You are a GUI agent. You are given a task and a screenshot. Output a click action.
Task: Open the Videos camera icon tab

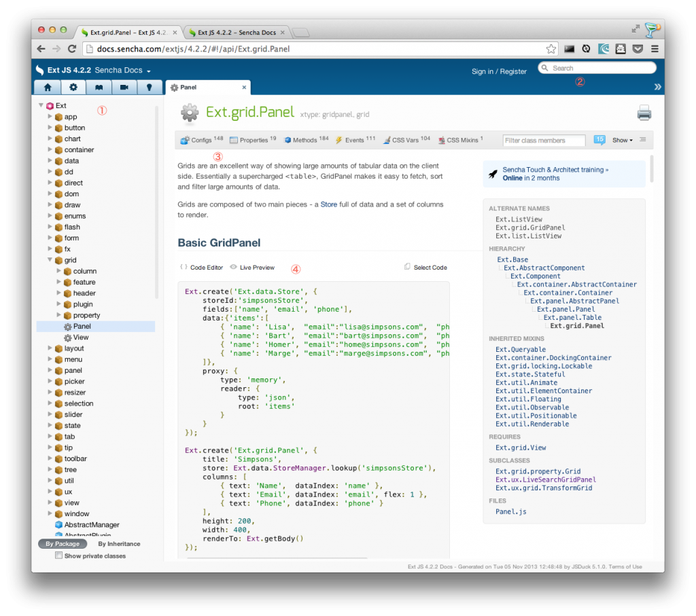124,88
